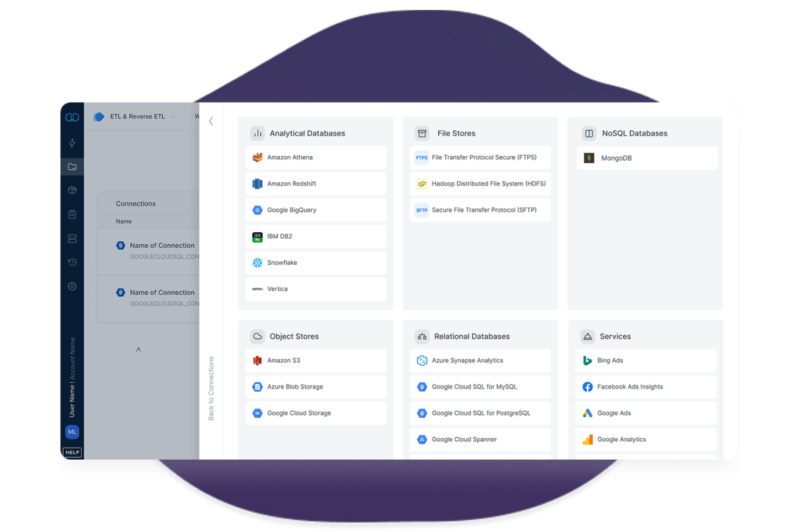Screen dimensions: 798x532
Task: Click the Services bell icon
Action: tap(588, 336)
